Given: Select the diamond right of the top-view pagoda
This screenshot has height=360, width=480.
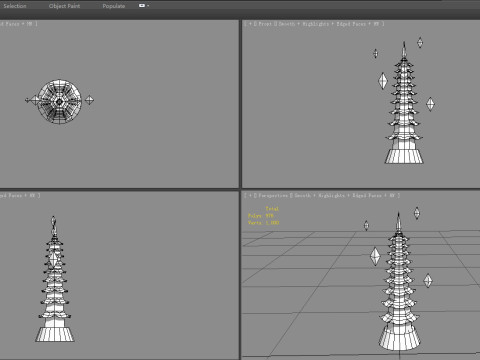Looking at the screenshot, I should [x=89, y=100].
